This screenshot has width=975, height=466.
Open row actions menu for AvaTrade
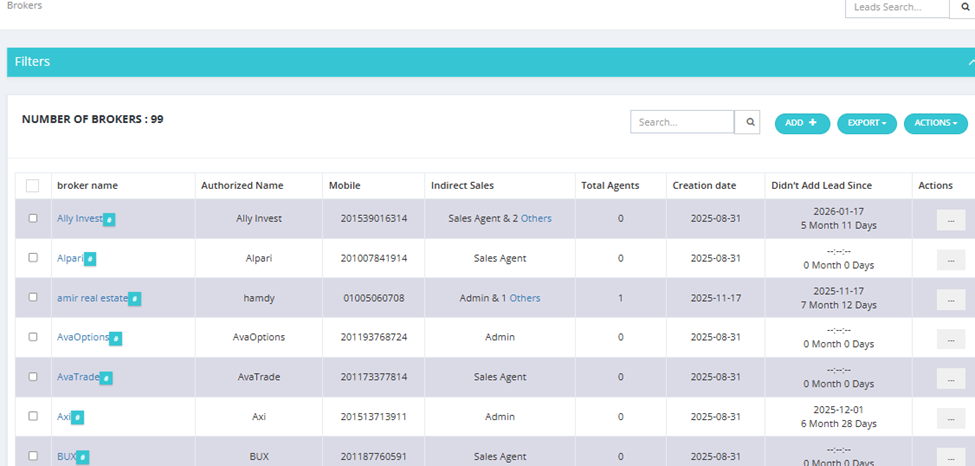(x=951, y=378)
